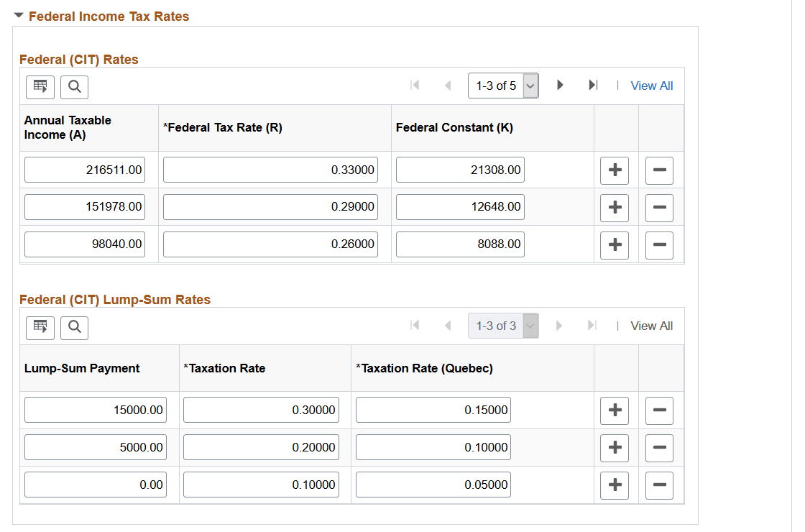Viewport: 805px width, 532px height.
Task: Open the 1-3 of 5 row range dropdown
Action: (496, 85)
